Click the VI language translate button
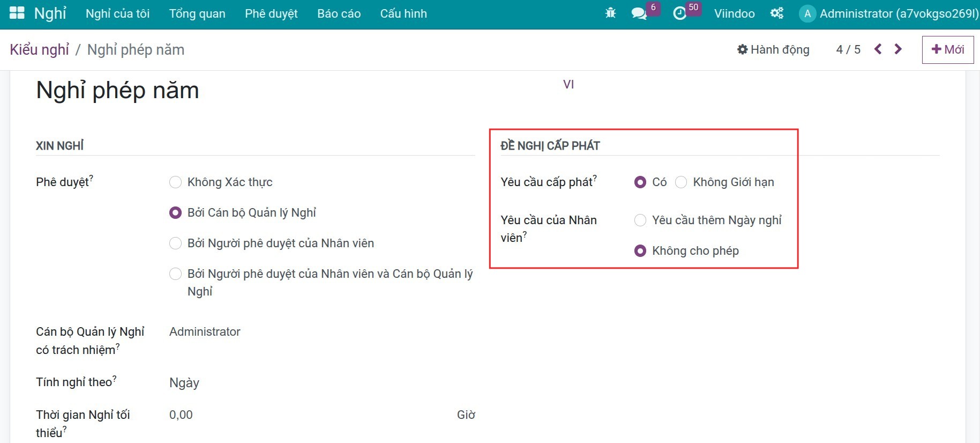980x443 pixels. (x=568, y=84)
